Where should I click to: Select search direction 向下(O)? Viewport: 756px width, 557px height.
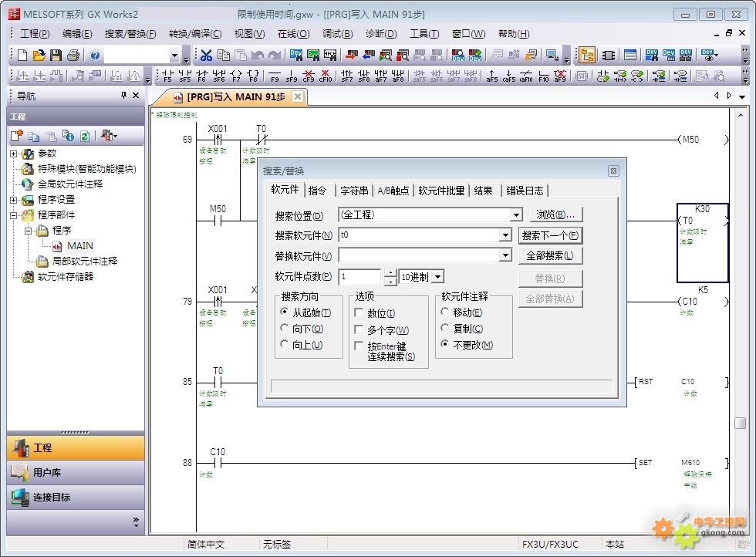[x=285, y=329]
